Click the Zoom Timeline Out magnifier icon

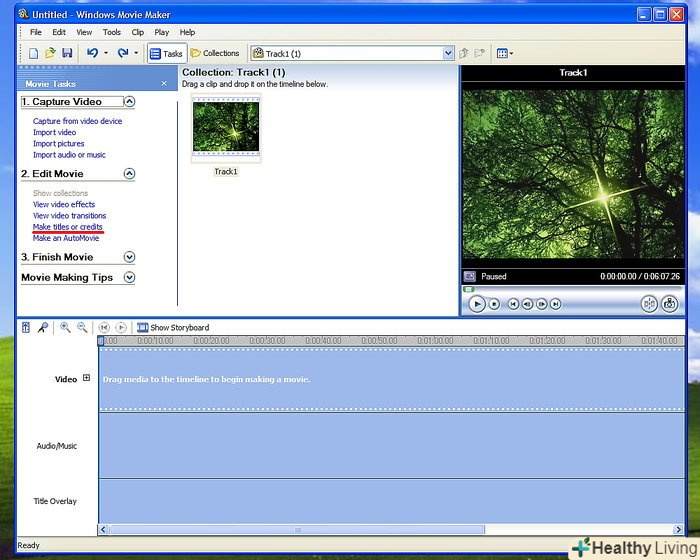pos(82,327)
